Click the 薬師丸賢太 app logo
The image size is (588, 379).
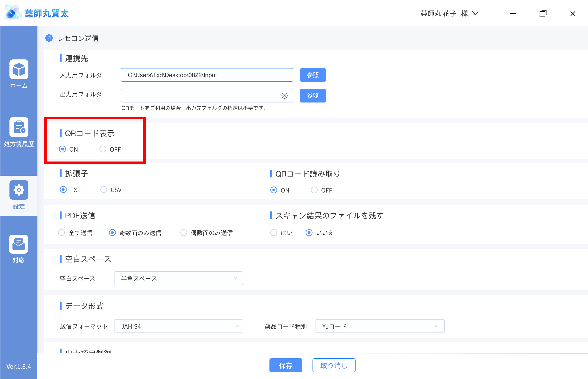pyautogui.click(x=37, y=13)
